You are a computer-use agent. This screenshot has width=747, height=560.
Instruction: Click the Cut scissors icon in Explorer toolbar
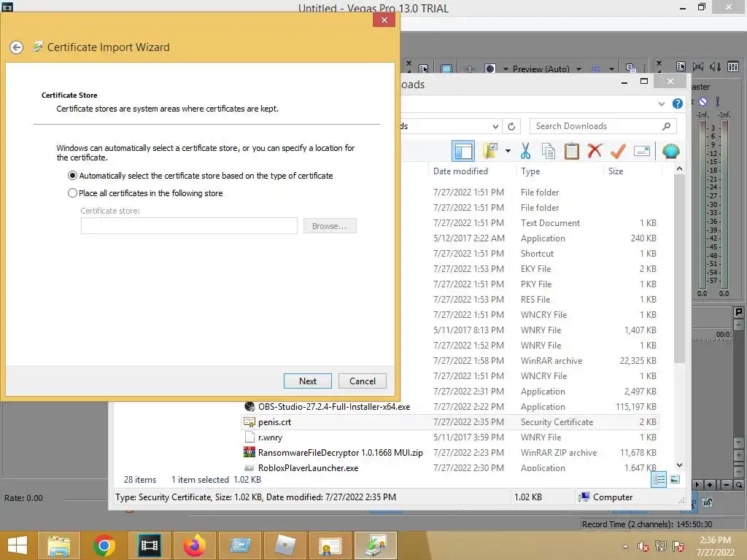[x=525, y=152]
